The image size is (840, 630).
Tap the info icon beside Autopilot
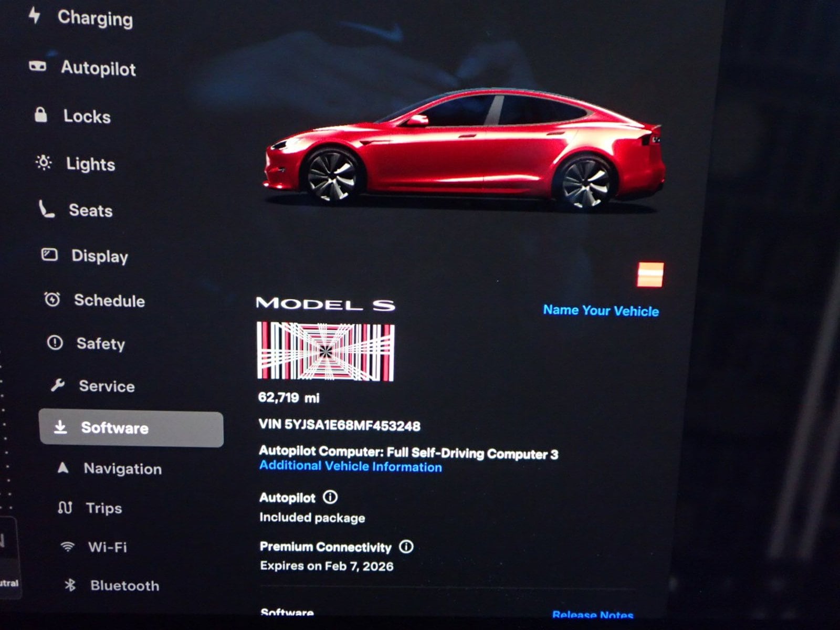click(330, 497)
